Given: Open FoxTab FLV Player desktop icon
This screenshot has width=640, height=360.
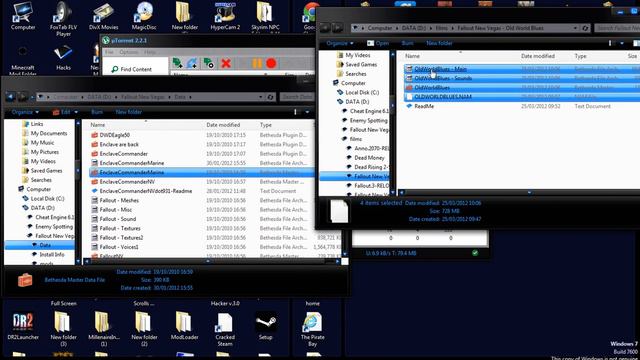Looking at the screenshot, I should (x=63, y=19).
